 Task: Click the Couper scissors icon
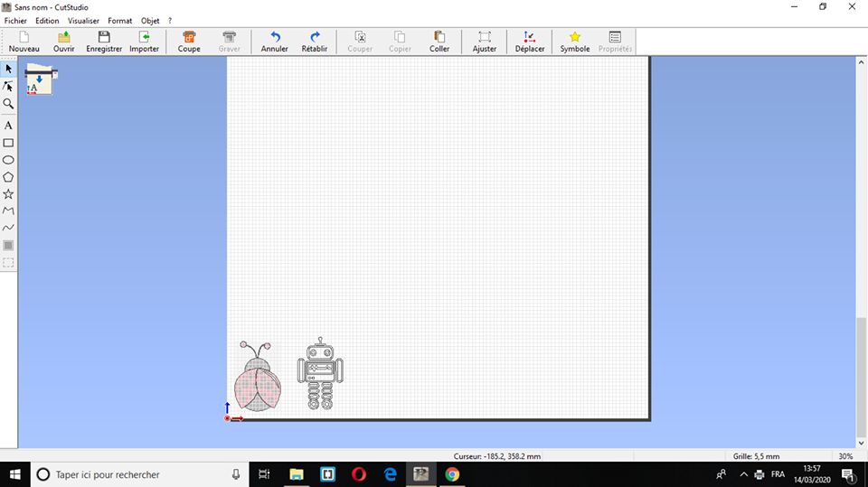point(360,42)
